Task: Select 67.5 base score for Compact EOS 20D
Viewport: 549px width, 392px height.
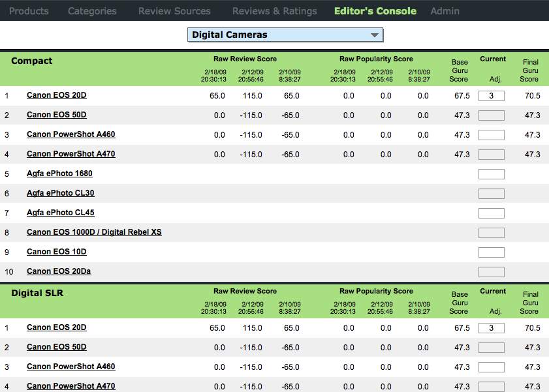Action: [x=462, y=96]
